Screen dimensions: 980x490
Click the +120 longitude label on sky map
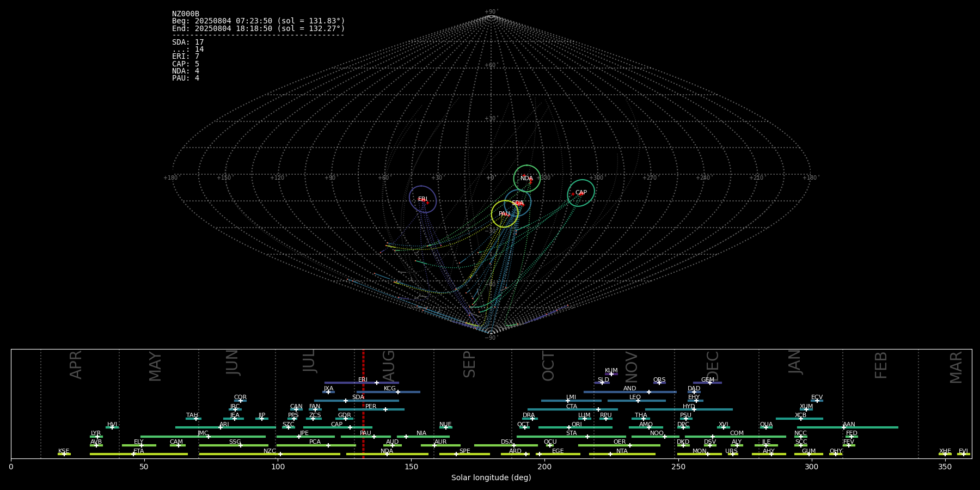[x=277, y=178]
